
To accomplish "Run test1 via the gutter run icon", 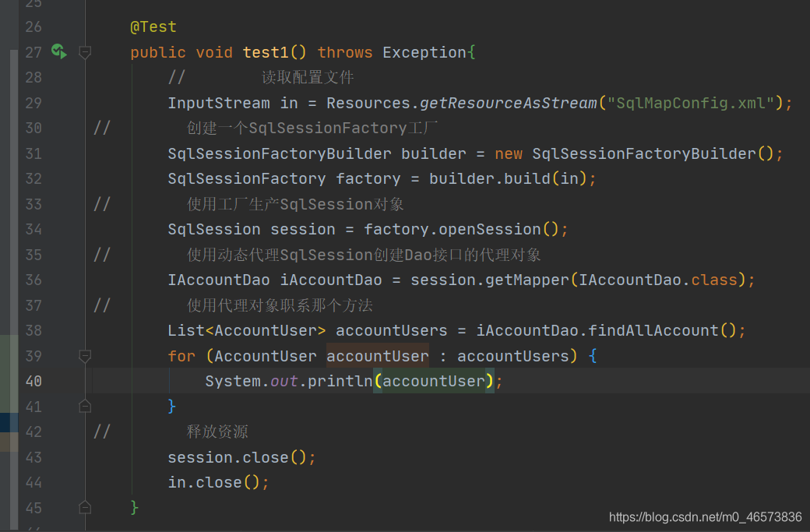I will click(59, 51).
